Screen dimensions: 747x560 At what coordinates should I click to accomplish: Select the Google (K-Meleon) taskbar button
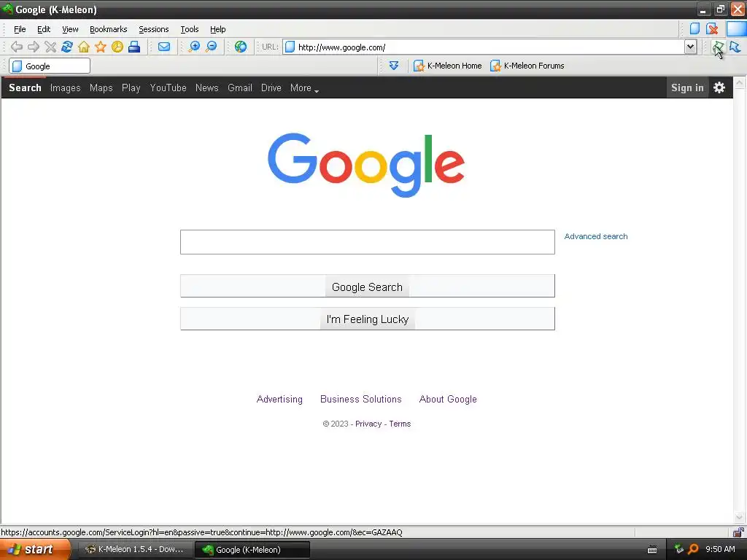[252, 550]
